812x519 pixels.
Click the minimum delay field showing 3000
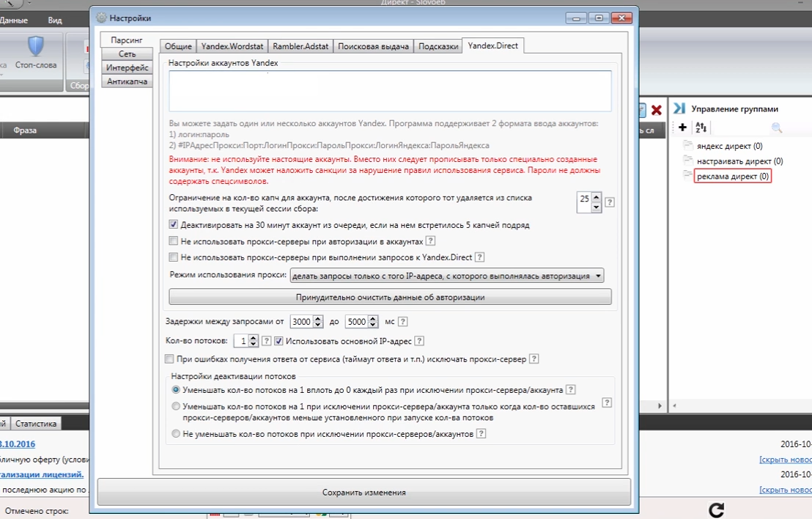pos(301,322)
